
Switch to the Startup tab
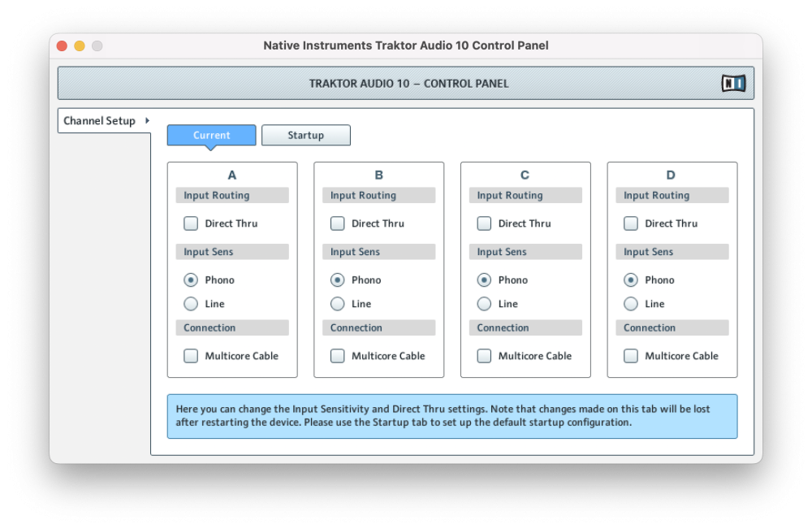pyautogui.click(x=305, y=135)
